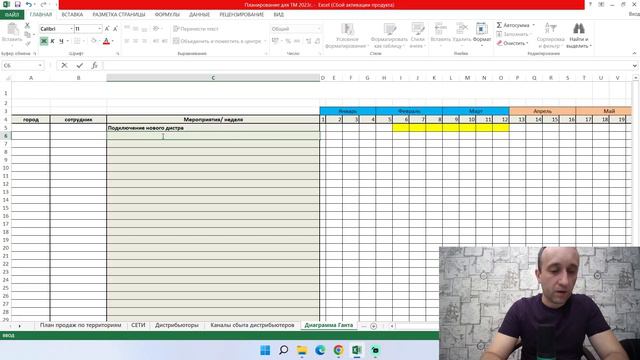Open Найти и выделить binoculars menu
The image size is (640, 360).
[579, 36]
